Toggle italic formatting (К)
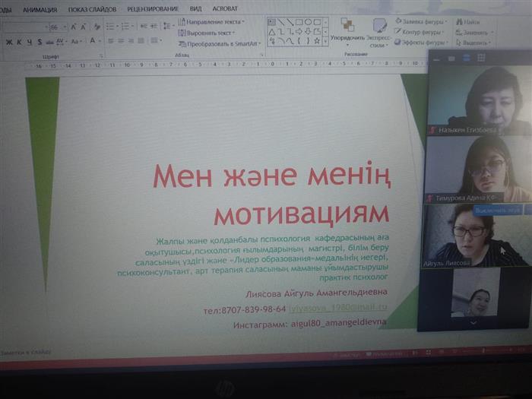The image size is (532, 399). tap(19, 42)
